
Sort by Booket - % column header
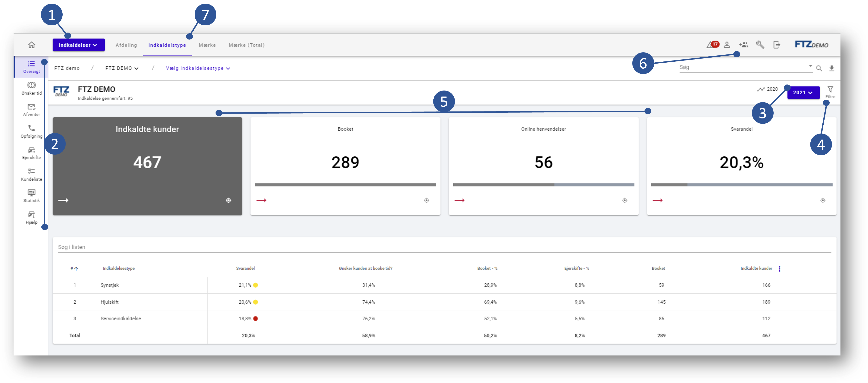tap(487, 268)
